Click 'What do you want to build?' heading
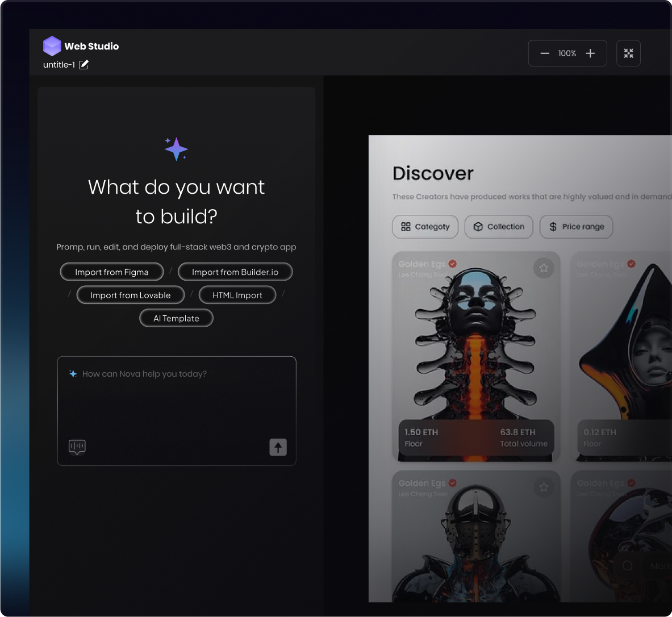 click(176, 202)
